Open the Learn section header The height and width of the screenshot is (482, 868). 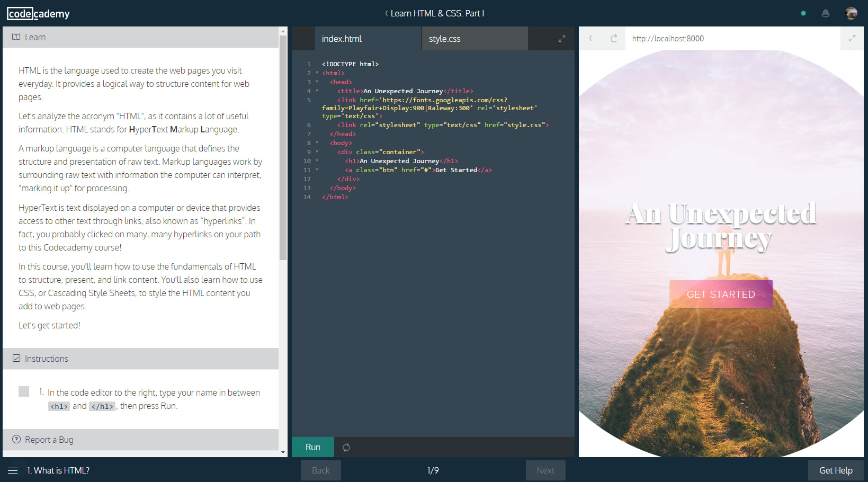140,37
